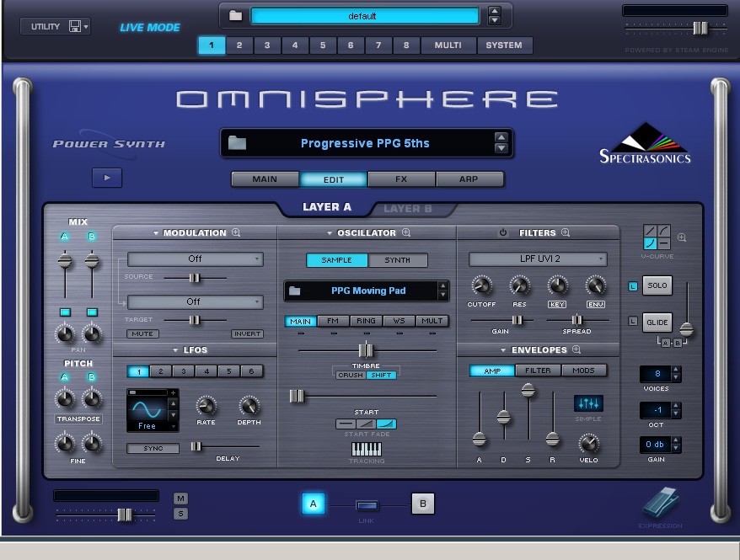740x560 pixels.
Task: Click the Transpose button
Action: 78,419
